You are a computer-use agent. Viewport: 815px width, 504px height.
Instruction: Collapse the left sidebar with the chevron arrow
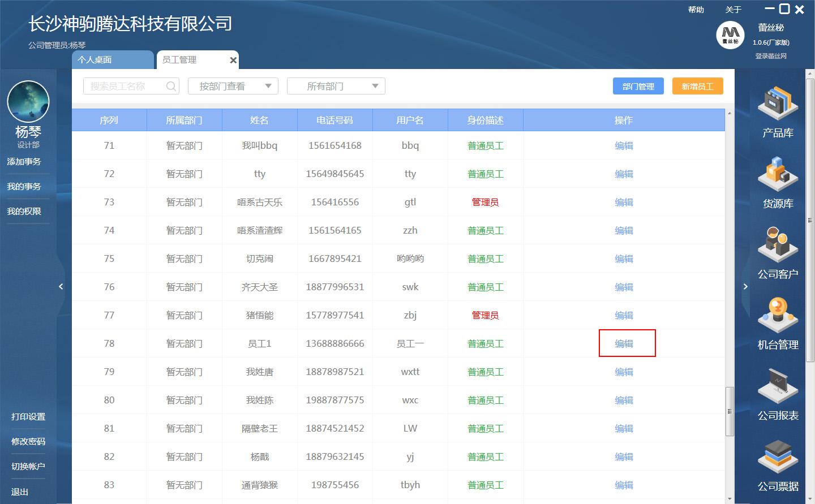tap(61, 287)
